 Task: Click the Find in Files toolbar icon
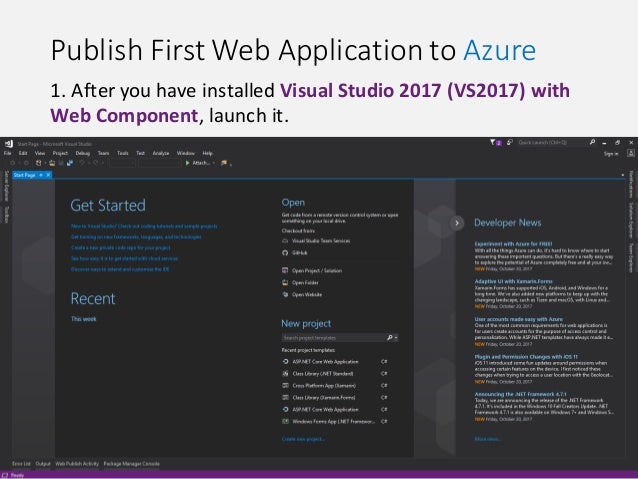(x=223, y=163)
